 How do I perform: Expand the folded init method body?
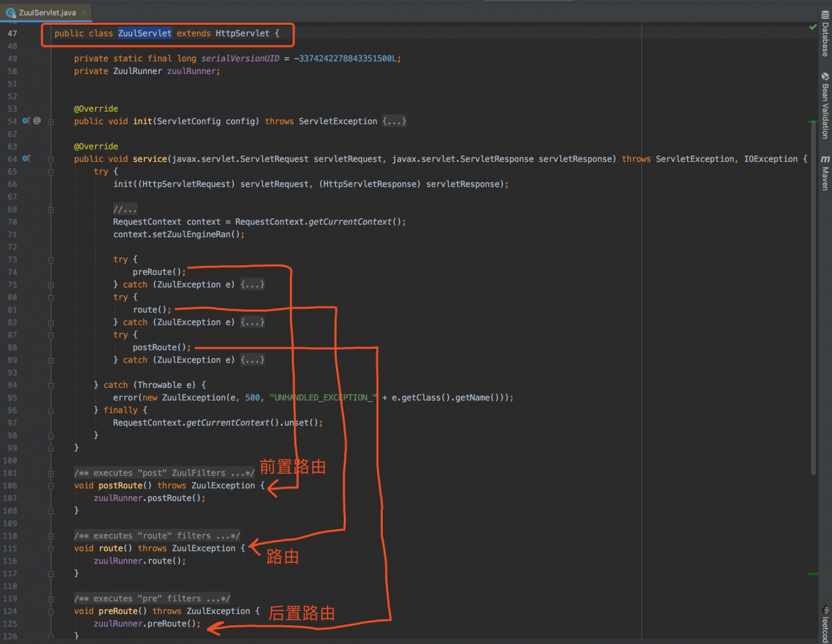click(x=394, y=122)
